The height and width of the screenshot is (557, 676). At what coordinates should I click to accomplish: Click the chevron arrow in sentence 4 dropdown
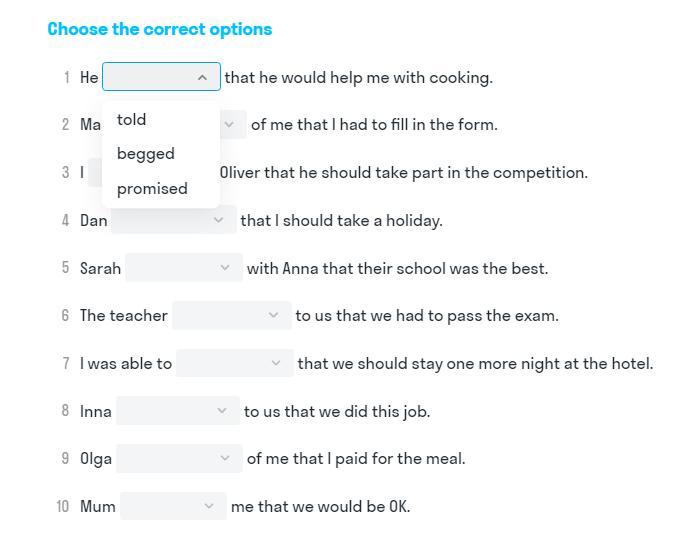(x=219, y=220)
